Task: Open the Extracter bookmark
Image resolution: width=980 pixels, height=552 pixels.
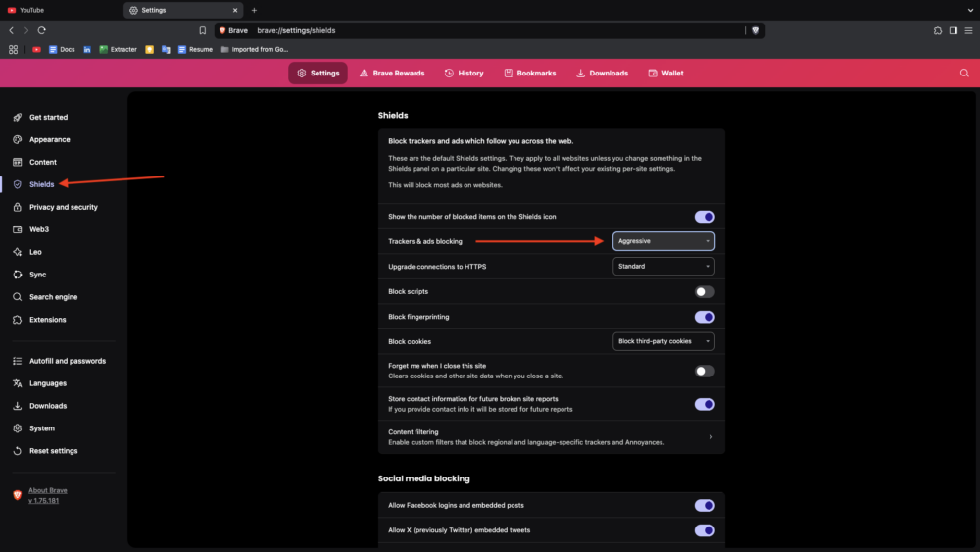Action: 119,49
